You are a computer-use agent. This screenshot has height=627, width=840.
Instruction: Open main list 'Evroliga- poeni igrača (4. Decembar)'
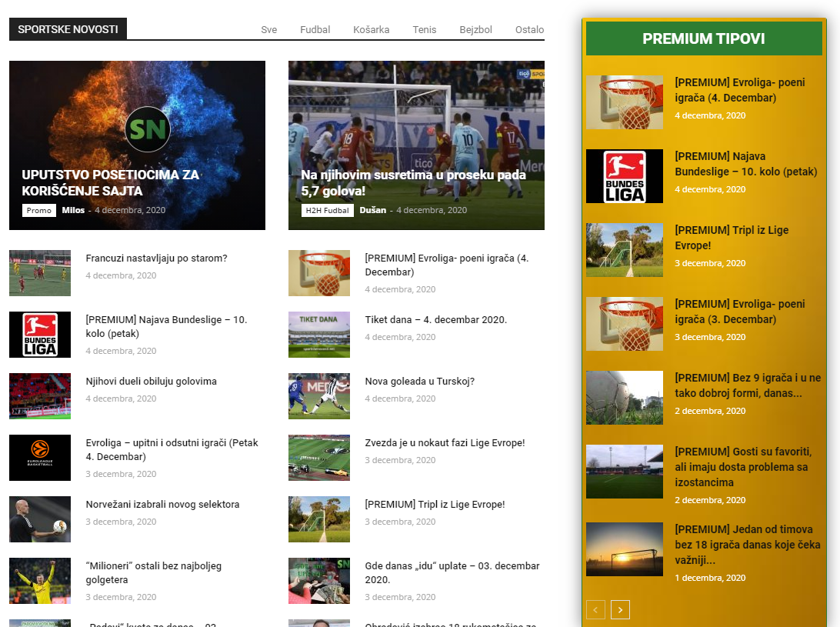point(447,265)
